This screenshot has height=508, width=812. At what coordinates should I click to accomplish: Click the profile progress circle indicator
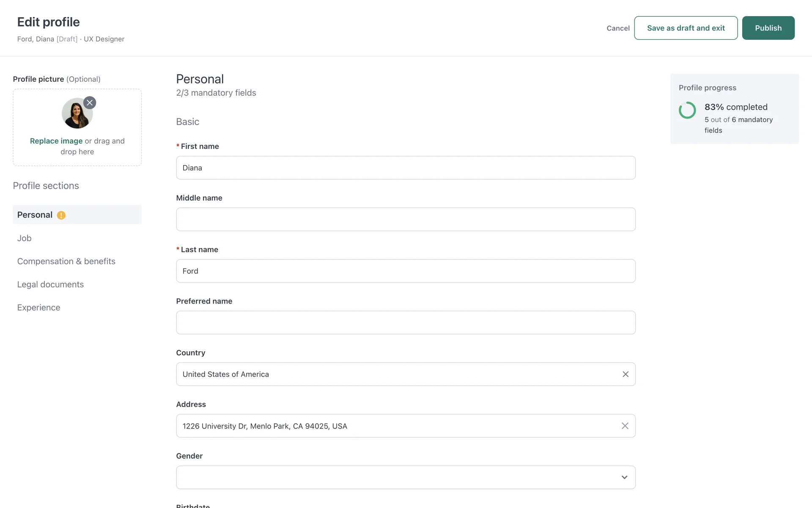tap(687, 110)
